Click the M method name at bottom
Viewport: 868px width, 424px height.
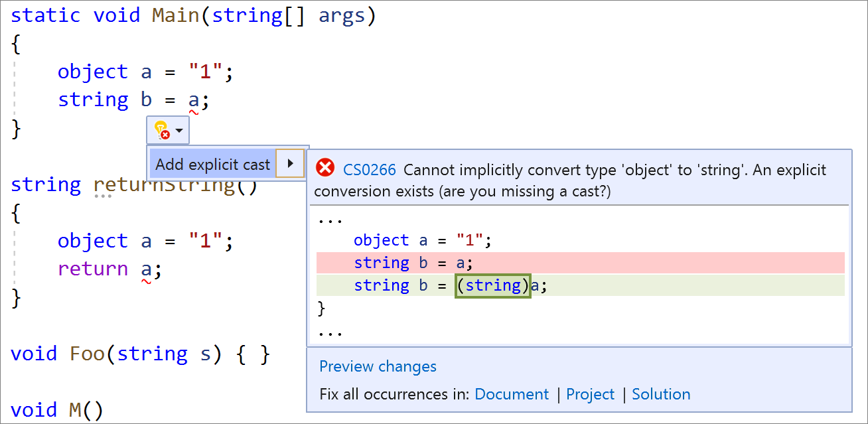tap(76, 409)
